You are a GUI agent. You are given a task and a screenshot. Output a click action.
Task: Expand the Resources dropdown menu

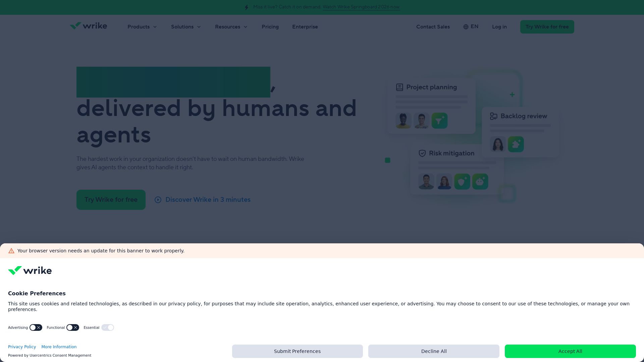pyautogui.click(x=231, y=27)
